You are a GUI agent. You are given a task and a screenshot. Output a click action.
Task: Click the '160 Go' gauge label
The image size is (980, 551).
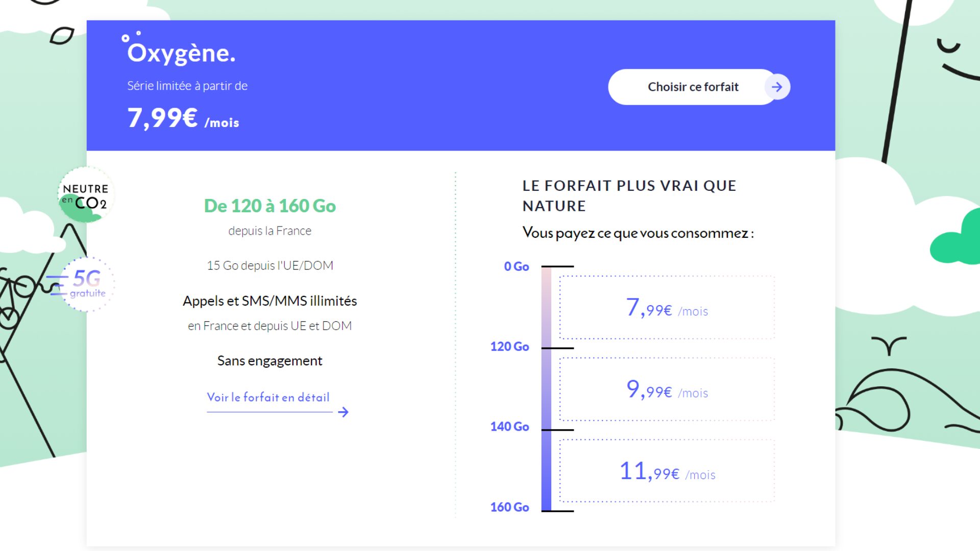pos(509,507)
